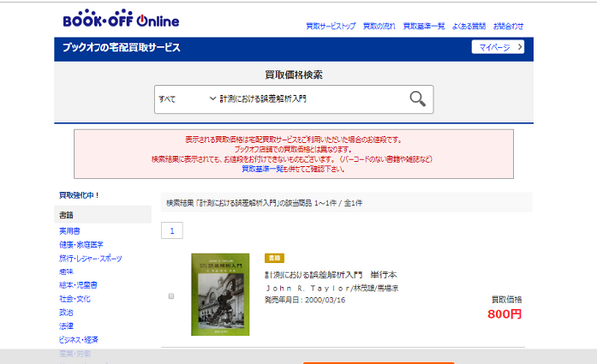Open 買取基準一覧 top navigation link
597x364 pixels.
424,26
